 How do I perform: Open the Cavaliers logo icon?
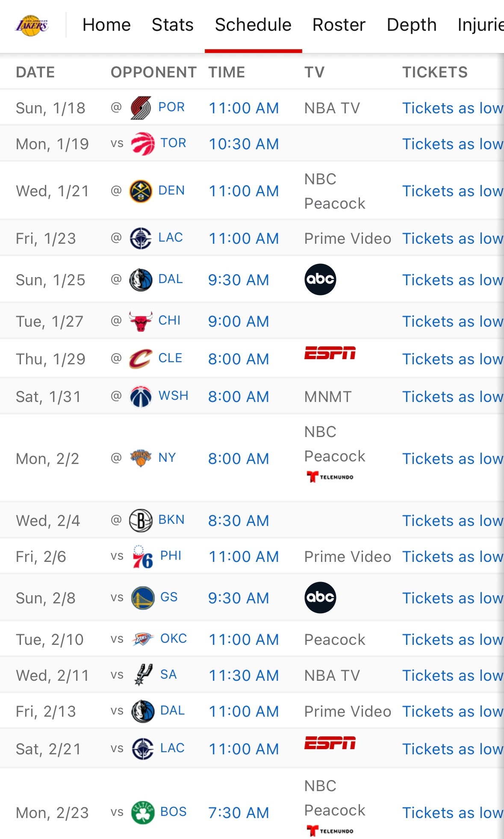click(141, 359)
